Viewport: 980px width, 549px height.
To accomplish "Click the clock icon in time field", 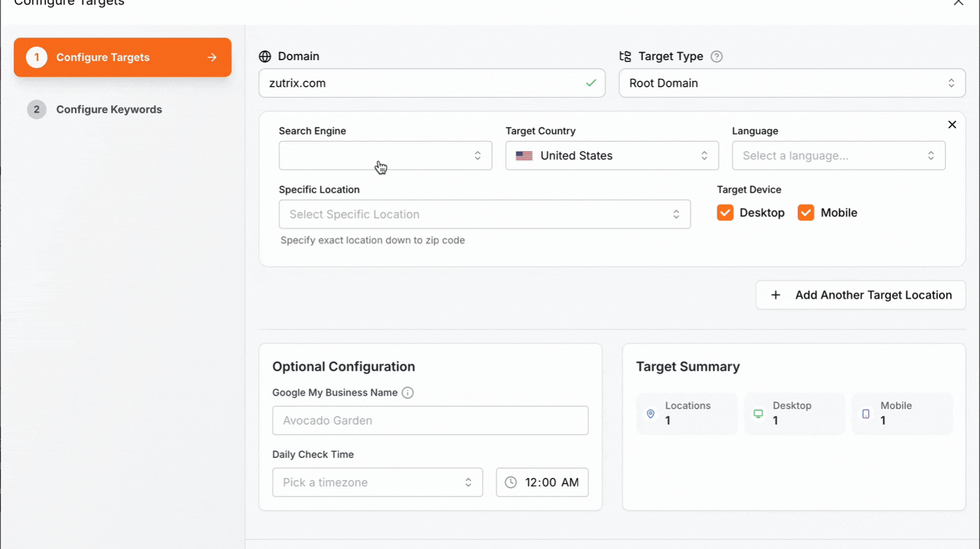I will click(511, 482).
